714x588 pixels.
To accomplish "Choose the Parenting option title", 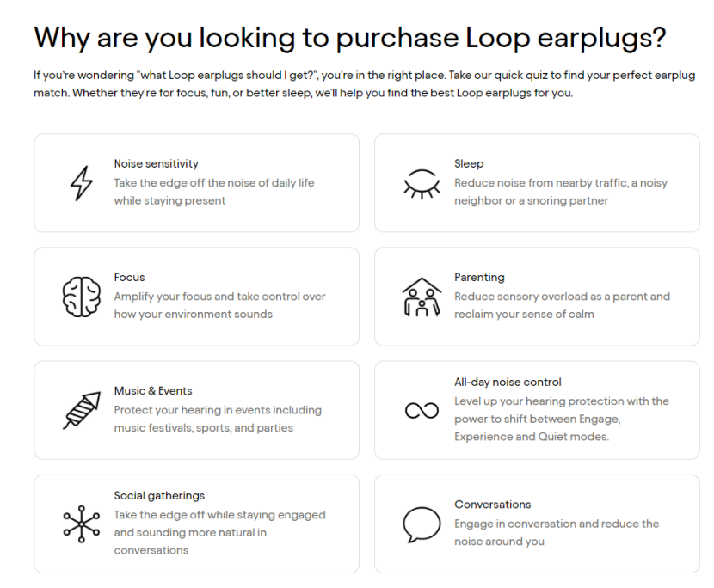I will click(x=479, y=278).
